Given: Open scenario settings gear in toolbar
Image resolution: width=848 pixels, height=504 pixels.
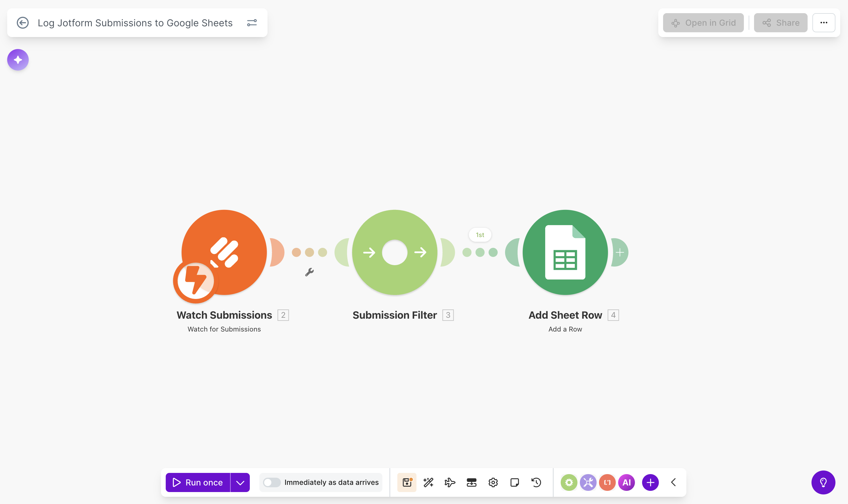Looking at the screenshot, I should (493, 482).
